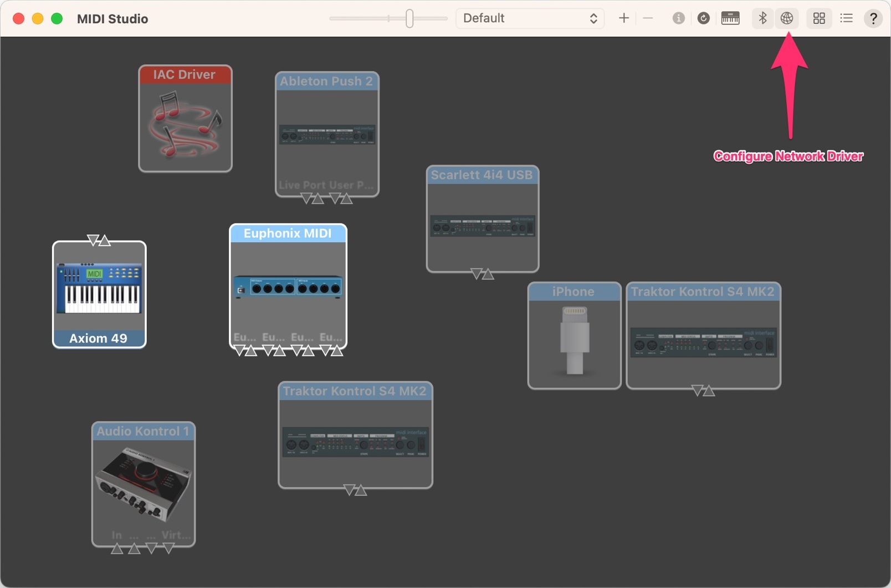
Task: Select the Audio Kontrol 1 device
Action: pyautogui.click(x=144, y=484)
